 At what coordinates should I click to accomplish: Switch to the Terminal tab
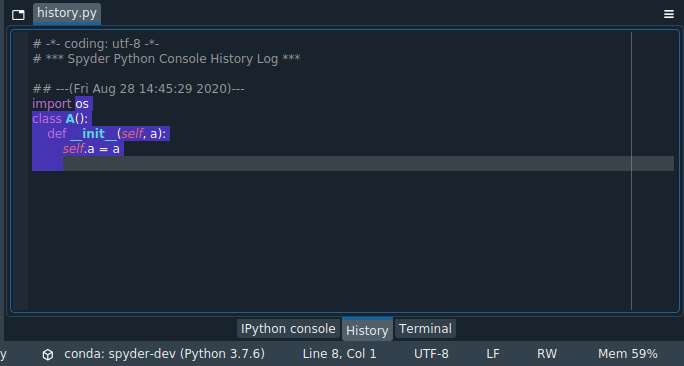[x=425, y=328]
